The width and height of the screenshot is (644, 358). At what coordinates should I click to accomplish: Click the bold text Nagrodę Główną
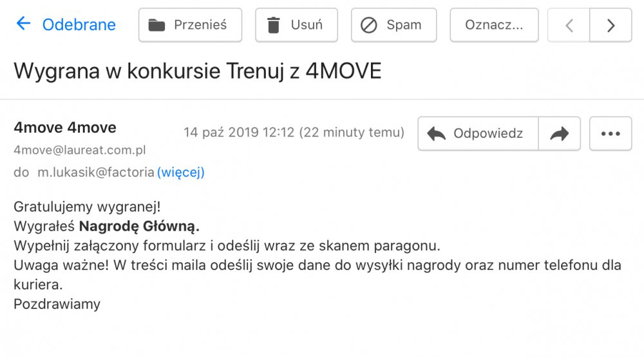coord(139,227)
